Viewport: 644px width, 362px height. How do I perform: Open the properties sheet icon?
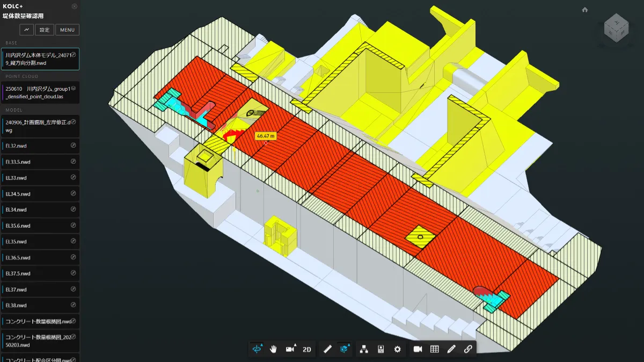coord(380,349)
